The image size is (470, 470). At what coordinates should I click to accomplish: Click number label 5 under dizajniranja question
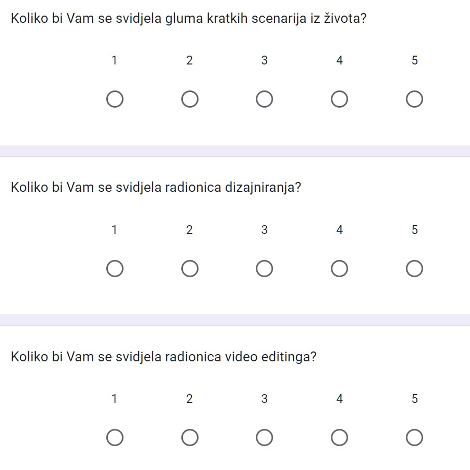tap(414, 230)
